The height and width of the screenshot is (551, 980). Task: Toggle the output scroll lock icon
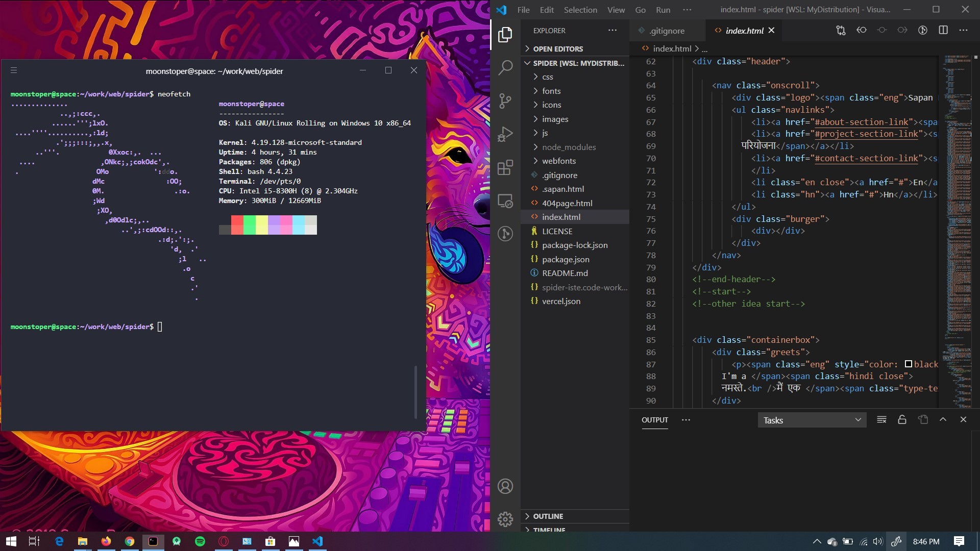(x=902, y=419)
